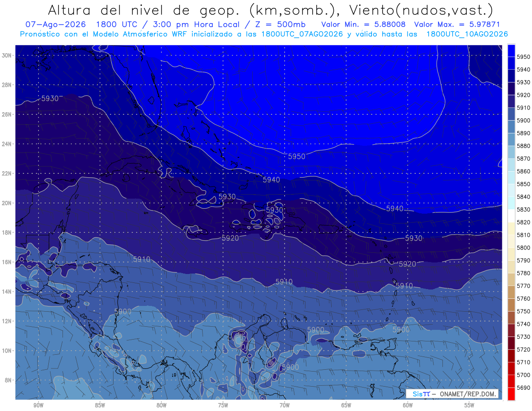532x411 pixels.
Task: Click the 5850 value in the color legend
Action: pyautogui.click(x=523, y=184)
